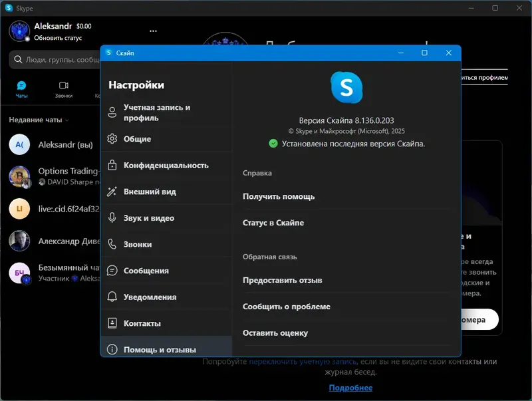Open the Chats tab icon

21,86
